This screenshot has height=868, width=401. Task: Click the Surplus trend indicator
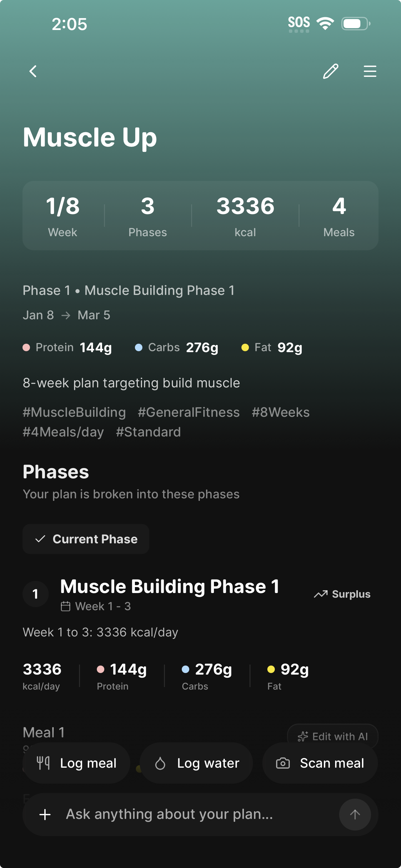point(342,594)
